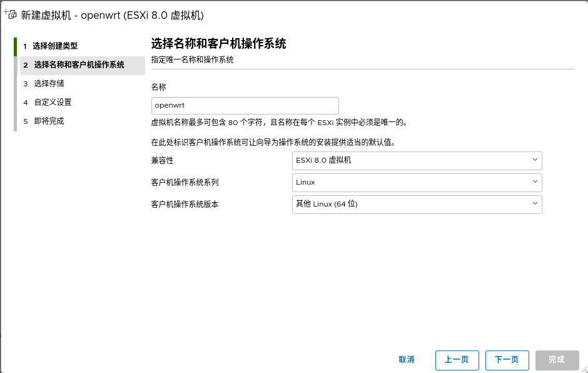Click the dialog resize grip corner
This screenshot has height=373, width=588.
point(584,369)
